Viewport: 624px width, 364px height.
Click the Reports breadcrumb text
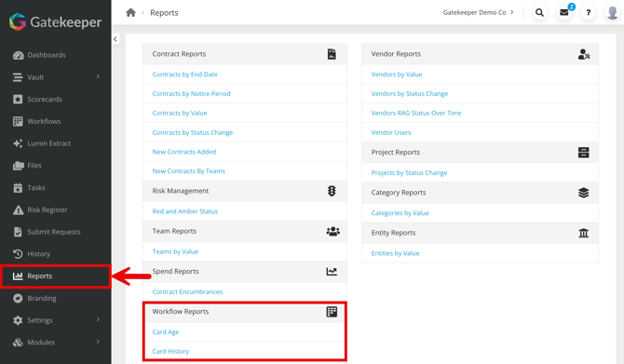pyautogui.click(x=164, y=13)
